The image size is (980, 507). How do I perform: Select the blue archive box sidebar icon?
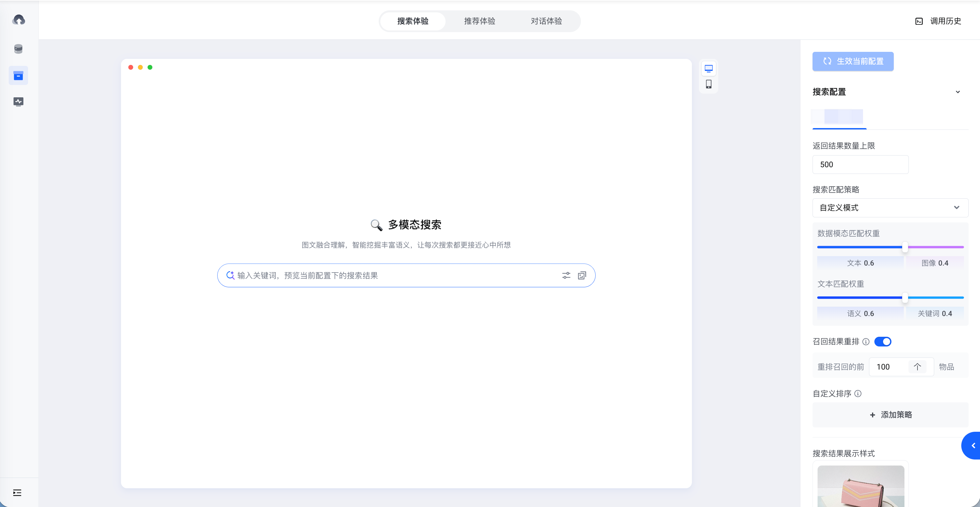18,76
